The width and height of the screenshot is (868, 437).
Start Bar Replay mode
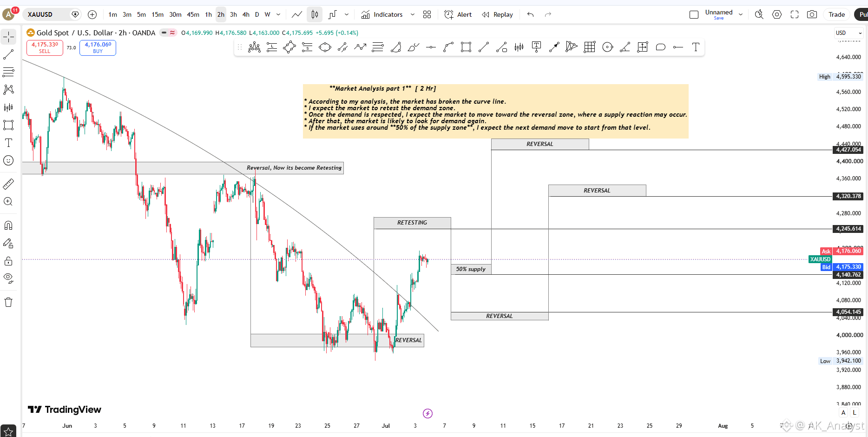point(498,14)
